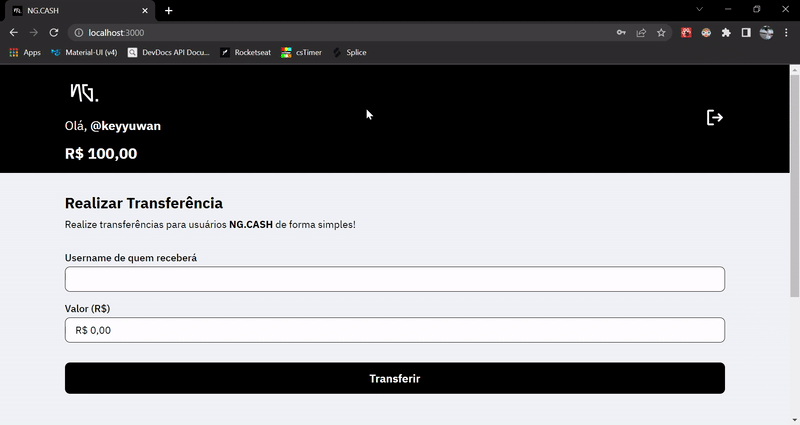Viewport: 800px width, 425px height.
Task: Open the Splice bookmark
Action: (x=349, y=53)
